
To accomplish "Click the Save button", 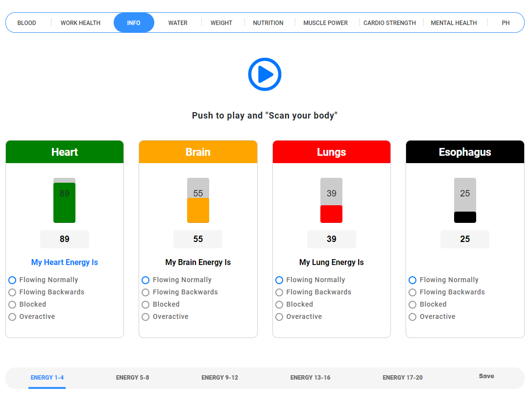I will (486, 376).
